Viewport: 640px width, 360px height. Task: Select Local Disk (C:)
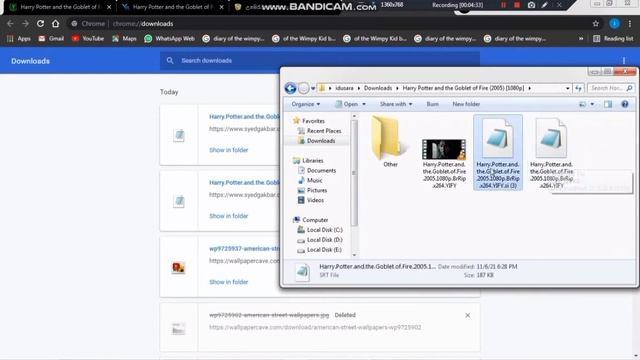[320, 230]
